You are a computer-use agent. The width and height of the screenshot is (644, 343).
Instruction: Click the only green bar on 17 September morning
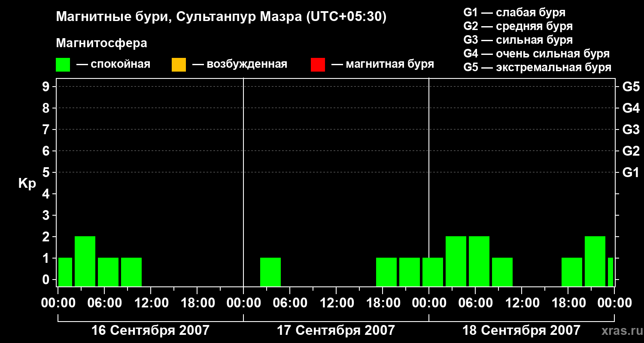pyautogui.click(x=270, y=272)
